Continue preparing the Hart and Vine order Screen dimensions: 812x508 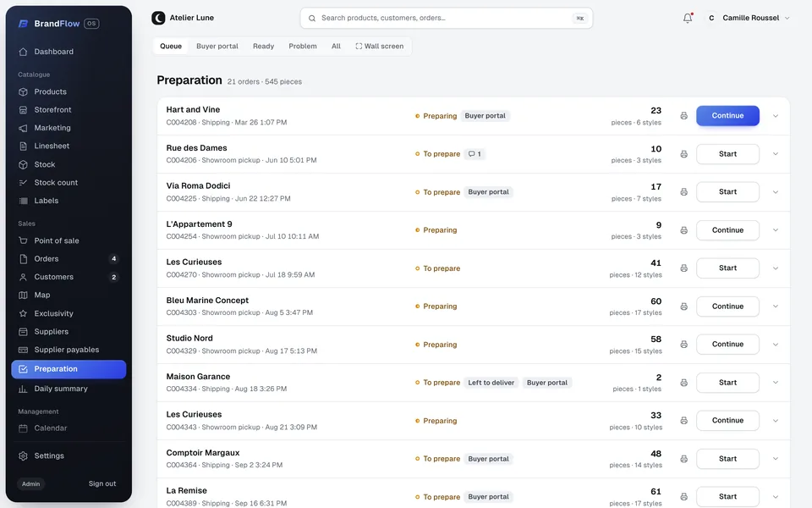coord(727,116)
